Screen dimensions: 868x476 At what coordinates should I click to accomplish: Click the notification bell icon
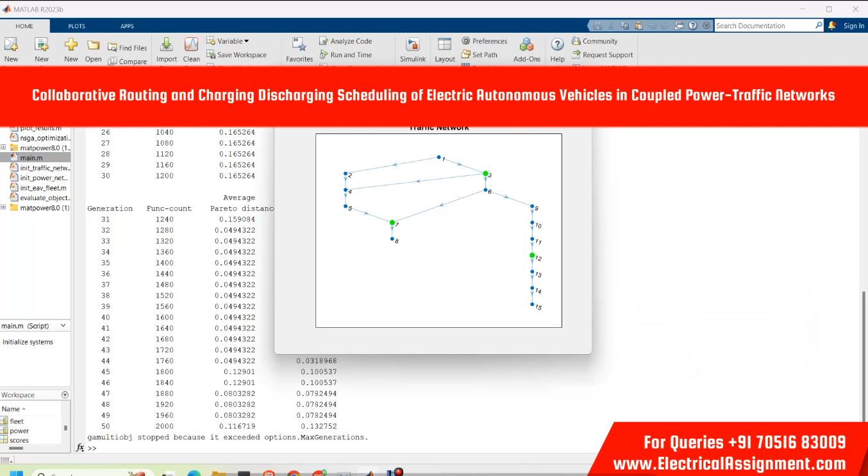[x=832, y=26]
